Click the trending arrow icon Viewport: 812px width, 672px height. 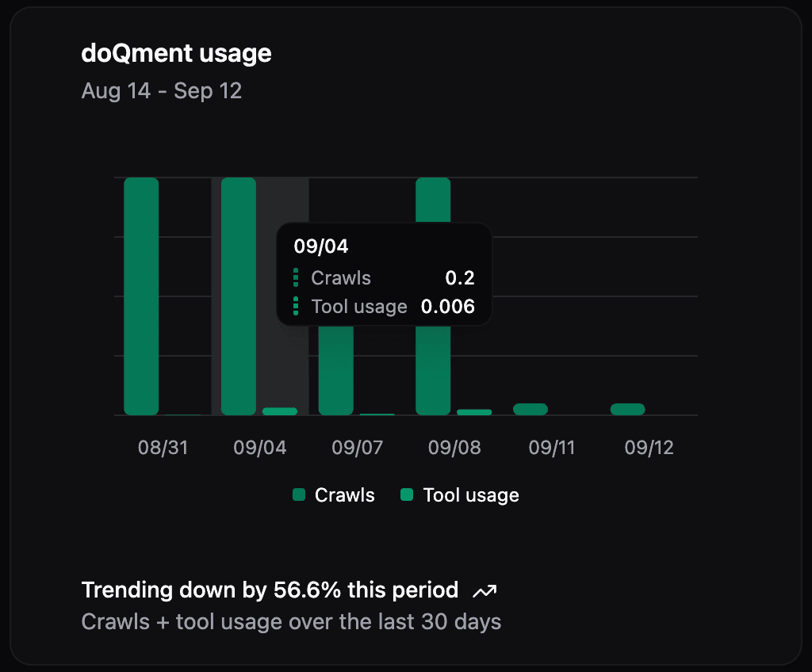click(x=485, y=590)
